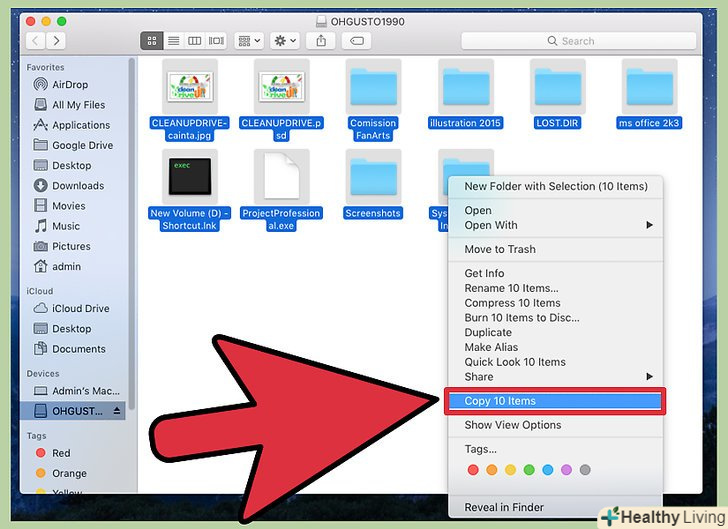Viewport: 728px width, 529px height.
Task: Select the CLEANUPDRIVE-cainta.jpg thumbnail
Action: 189,87
